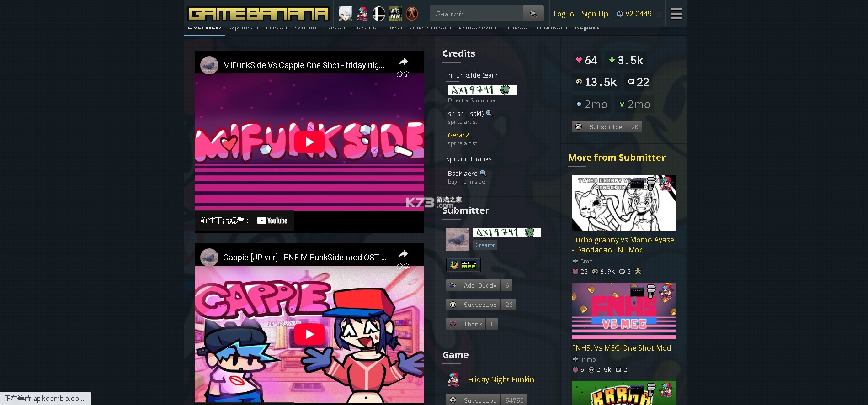Screen dimensions: 868x405
Task: Play the Cappie JP ver video
Action: coord(309,334)
